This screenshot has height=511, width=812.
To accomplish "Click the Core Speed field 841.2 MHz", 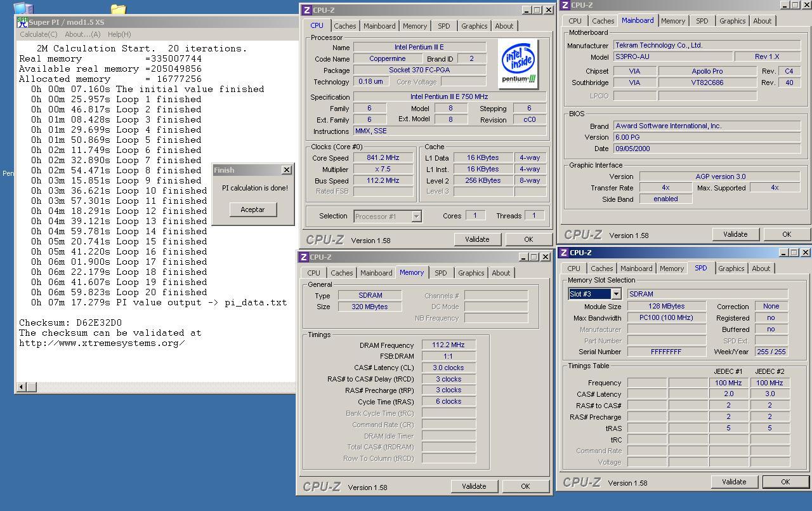I will click(383, 158).
